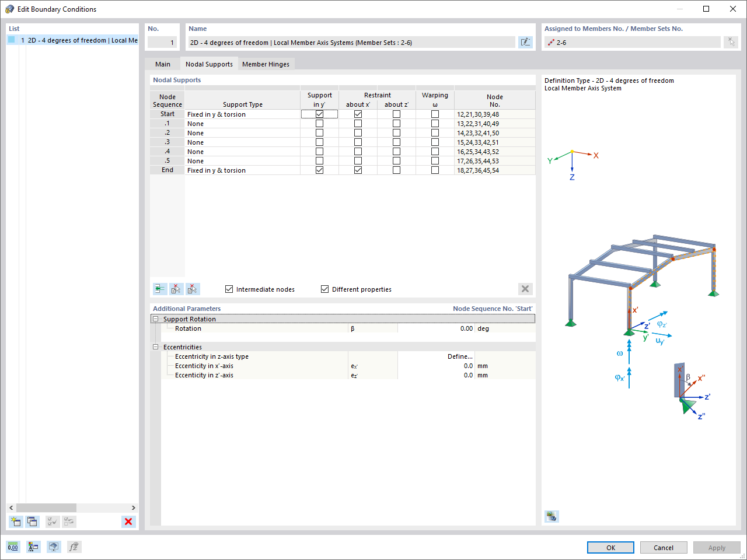Click the fx formula icon at bottom left
Viewport: 747px width, 560px height.
point(74,547)
